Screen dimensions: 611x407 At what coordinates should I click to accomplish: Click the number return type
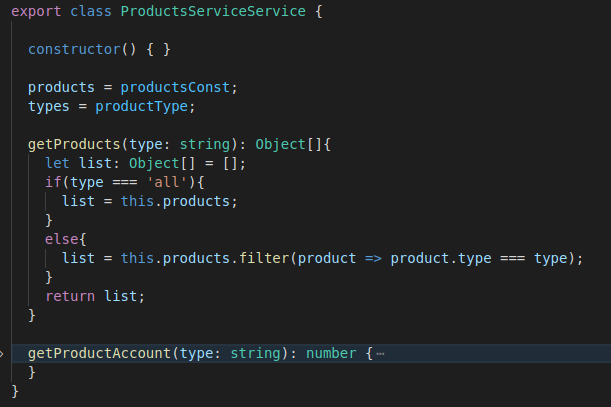pos(331,354)
